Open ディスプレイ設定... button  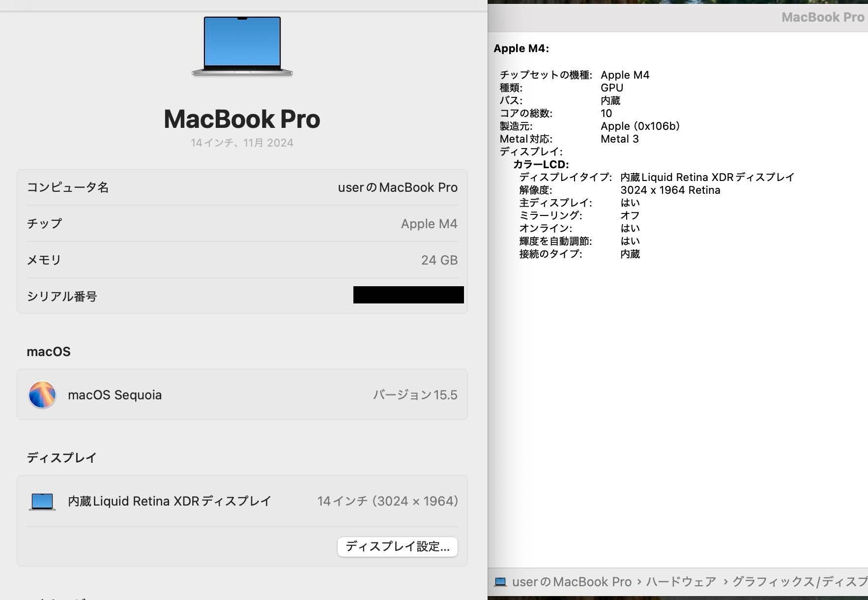(397, 546)
